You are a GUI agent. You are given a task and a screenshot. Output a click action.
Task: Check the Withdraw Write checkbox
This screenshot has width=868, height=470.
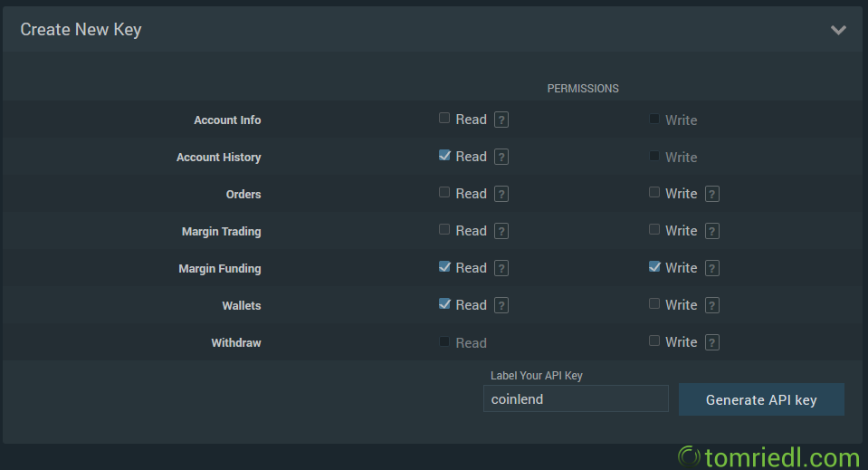click(x=654, y=341)
